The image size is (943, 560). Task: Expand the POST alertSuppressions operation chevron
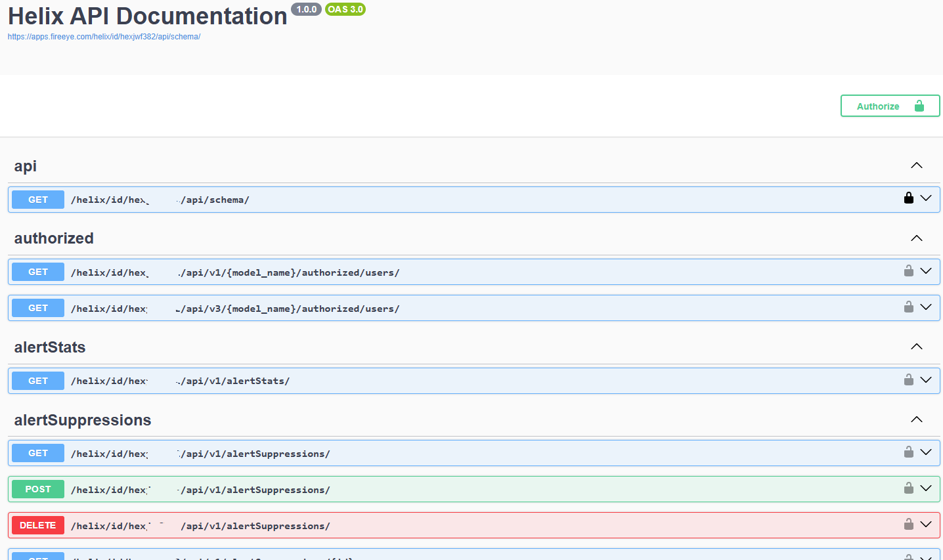pyautogui.click(x=926, y=488)
